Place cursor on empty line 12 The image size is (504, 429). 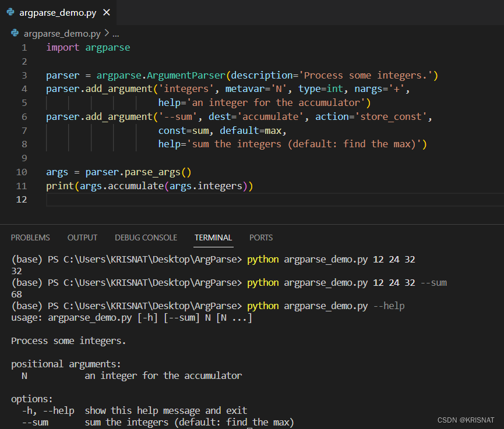(x=275, y=200)
